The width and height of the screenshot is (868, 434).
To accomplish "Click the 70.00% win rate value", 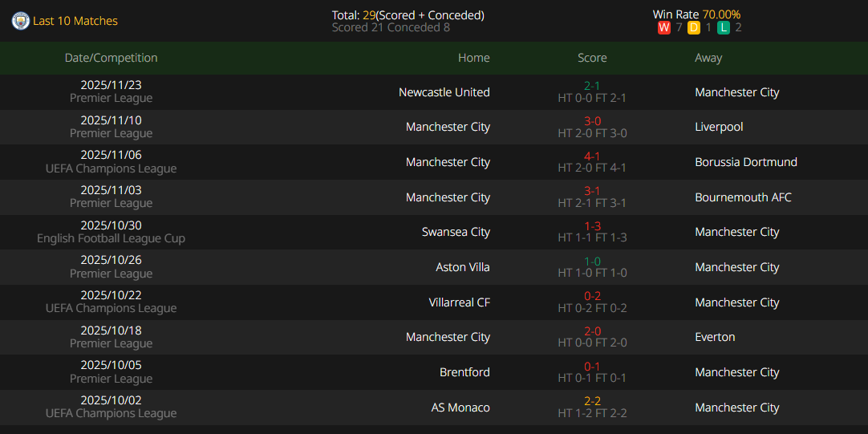I will 721,14.
